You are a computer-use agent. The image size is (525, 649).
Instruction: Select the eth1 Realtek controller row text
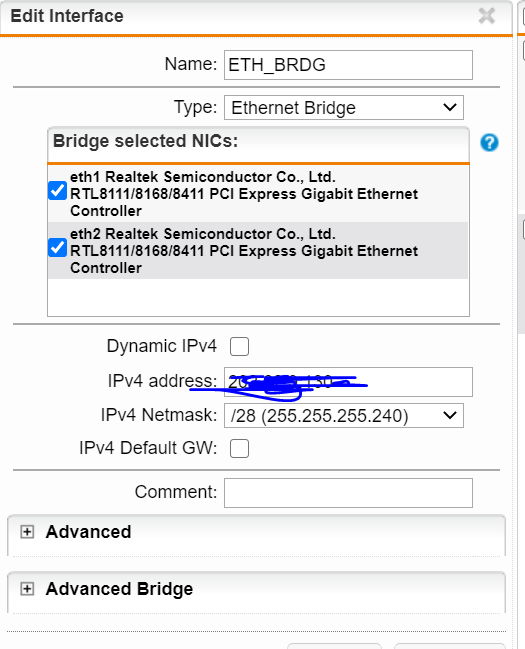point(244,194)
